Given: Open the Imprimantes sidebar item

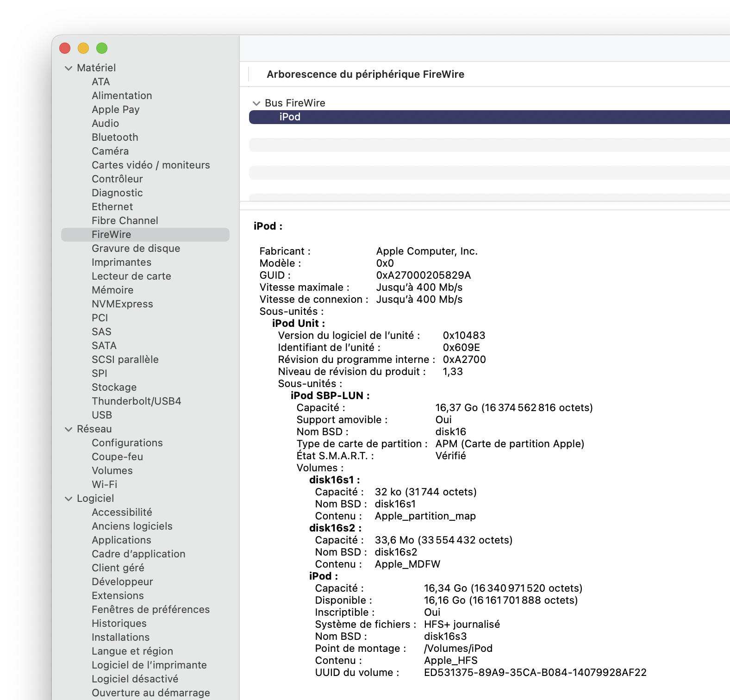Looking at the screenshot, I should [121, 262].
